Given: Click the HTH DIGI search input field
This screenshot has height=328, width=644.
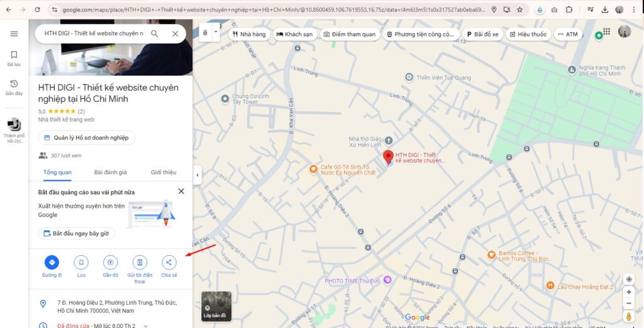Looking at the screenshot, I should click(x=94, y=34).
